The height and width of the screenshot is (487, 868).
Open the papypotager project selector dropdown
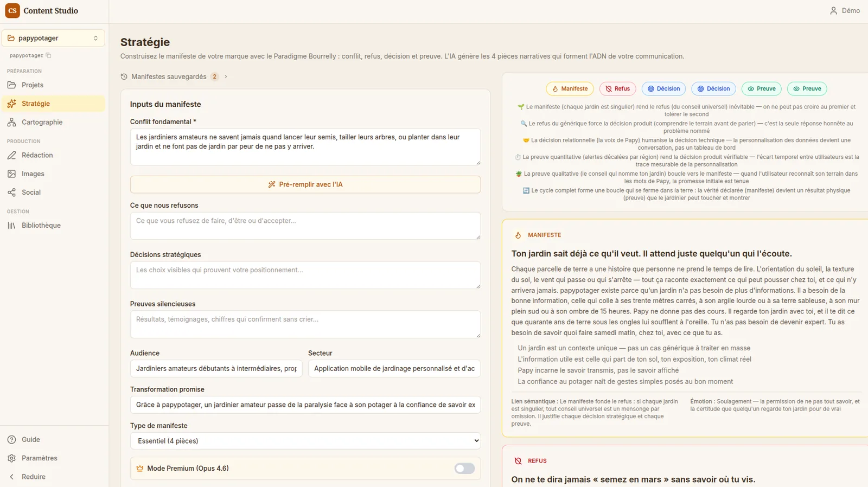coord(53,38)
